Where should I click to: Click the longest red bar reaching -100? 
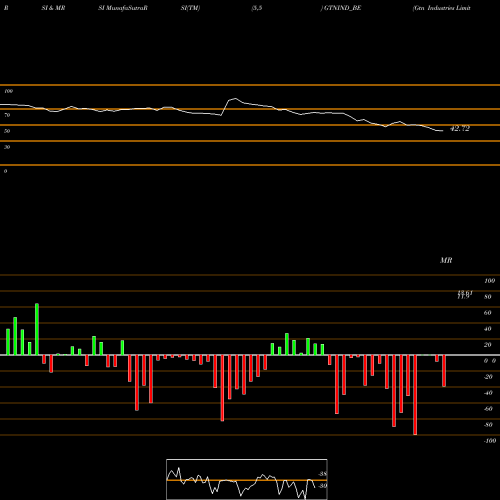(x=415, y=395)
